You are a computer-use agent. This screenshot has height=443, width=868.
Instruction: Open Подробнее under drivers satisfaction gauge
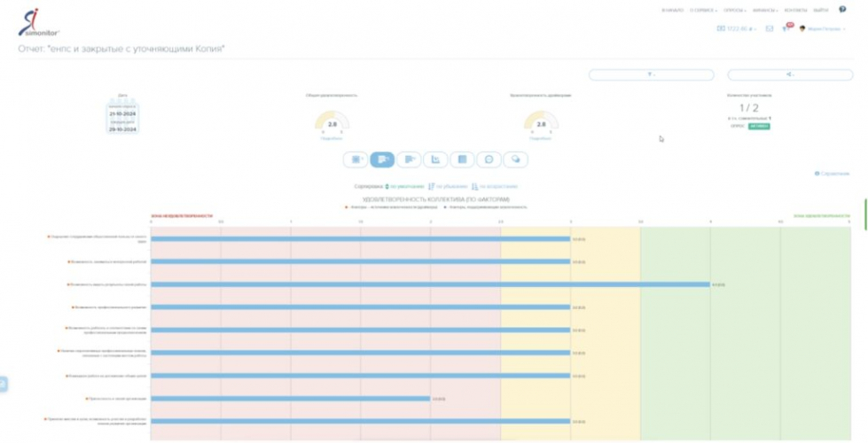pyautogui.click(x=541, y=139)
